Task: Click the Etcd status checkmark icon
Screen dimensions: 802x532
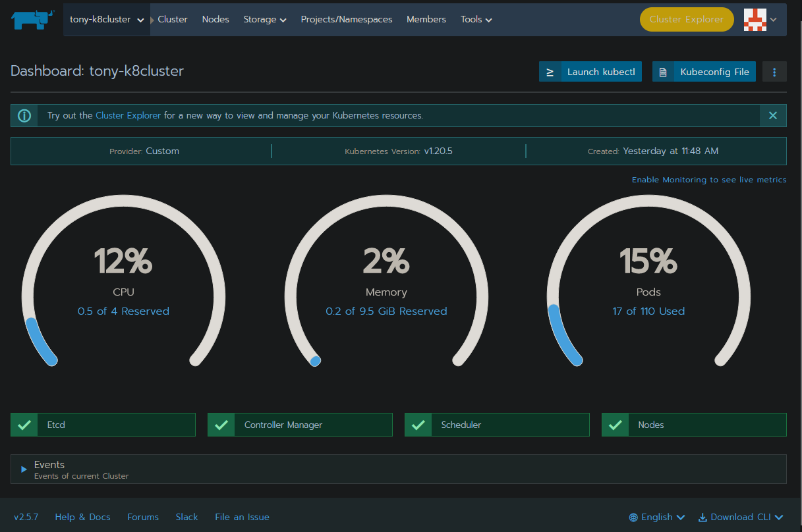Action: tap(24, 425)
